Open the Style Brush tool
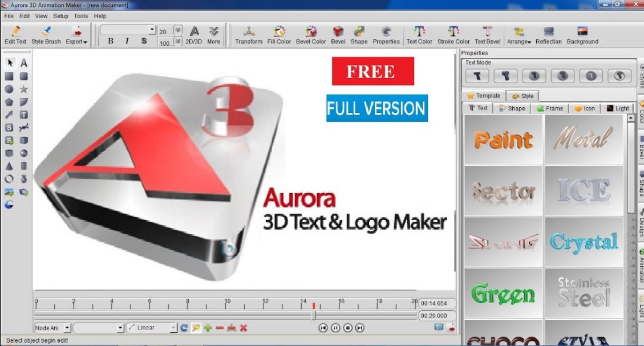Image resolution: width=644 pixels, height=346 pixels. click(46, 35)
